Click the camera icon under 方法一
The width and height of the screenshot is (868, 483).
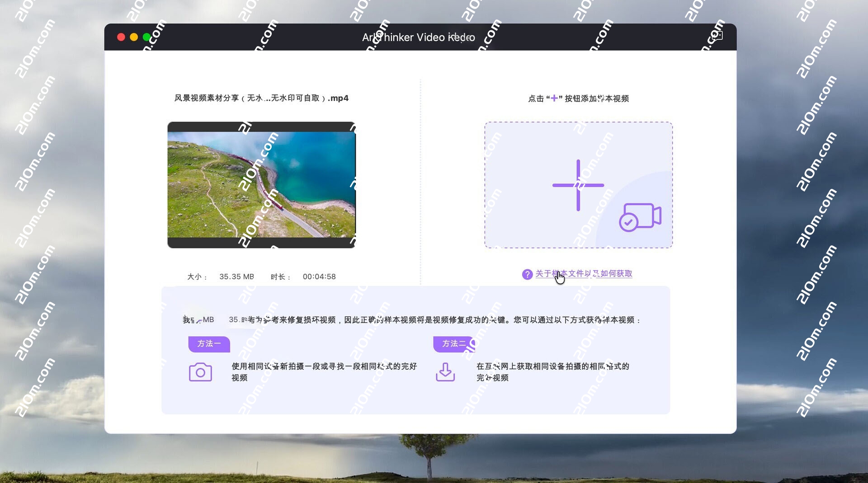point(200,372)
